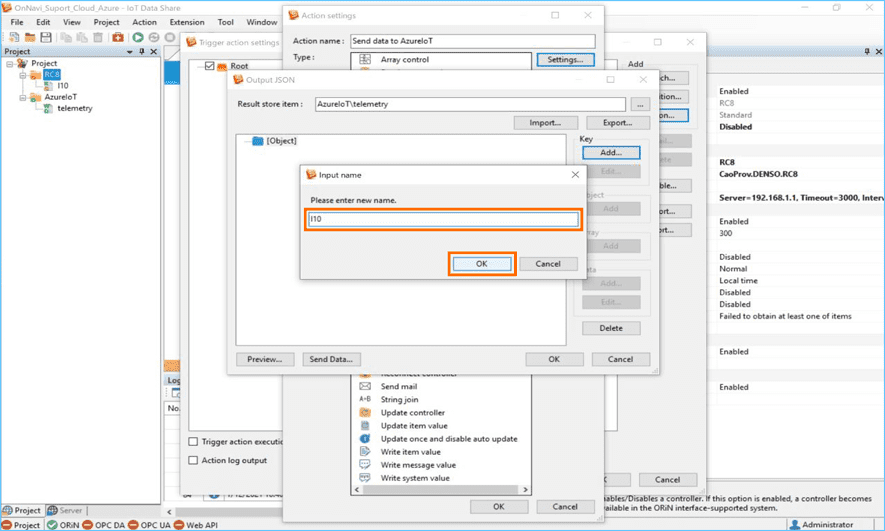Click the Open project folder toolbar icon
The height and width of the screenshot is (531, 885).
click(30, 37)
